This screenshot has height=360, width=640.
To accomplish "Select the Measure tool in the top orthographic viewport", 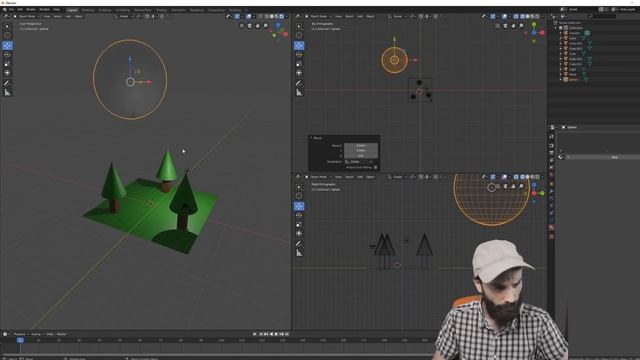I will point(299,93).
